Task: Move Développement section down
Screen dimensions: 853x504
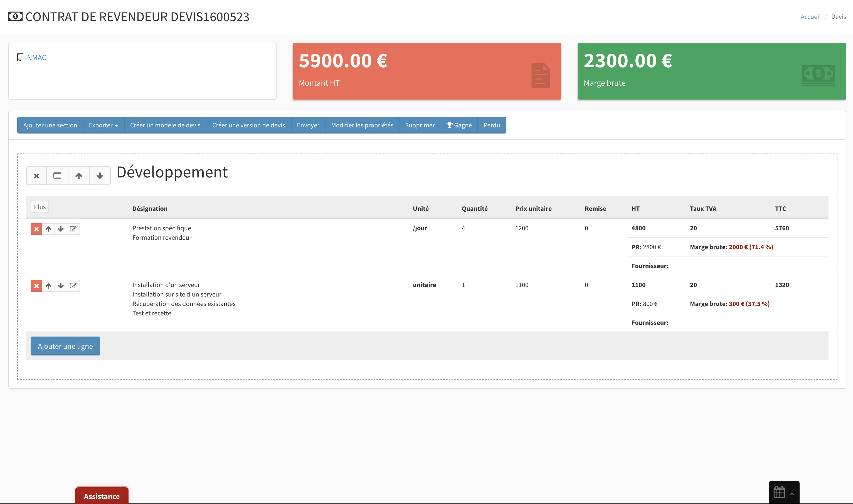Action: click(100, 176)
